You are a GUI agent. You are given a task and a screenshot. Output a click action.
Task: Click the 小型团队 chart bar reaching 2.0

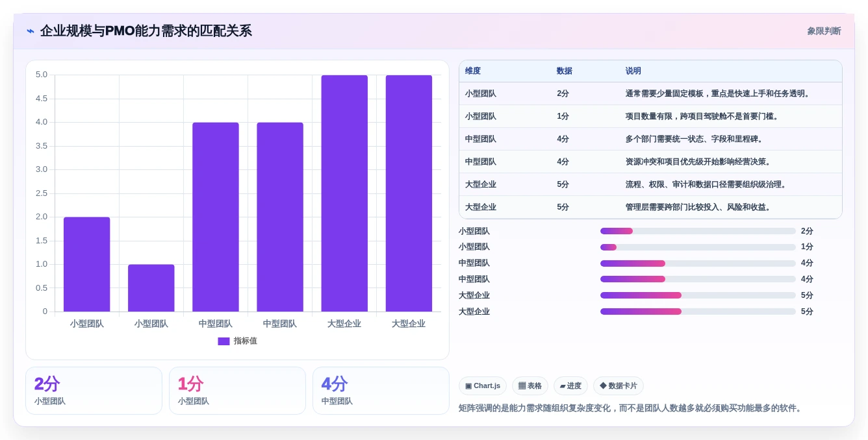point(87,264)
